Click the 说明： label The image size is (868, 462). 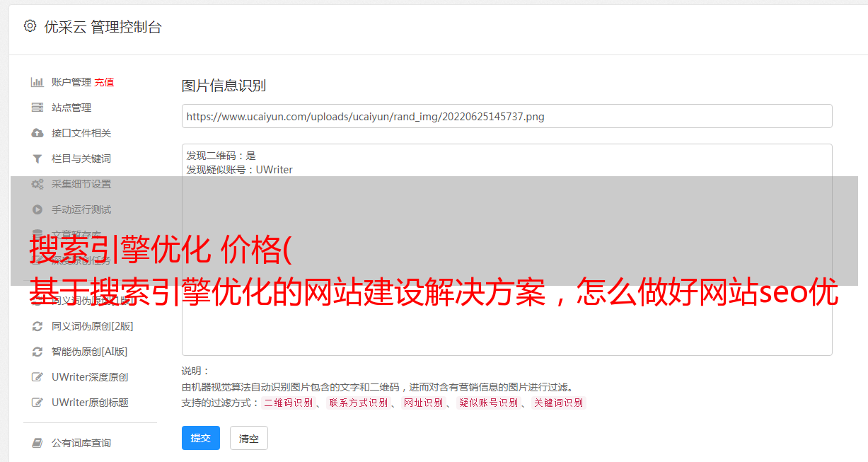[x=196, y=371]
